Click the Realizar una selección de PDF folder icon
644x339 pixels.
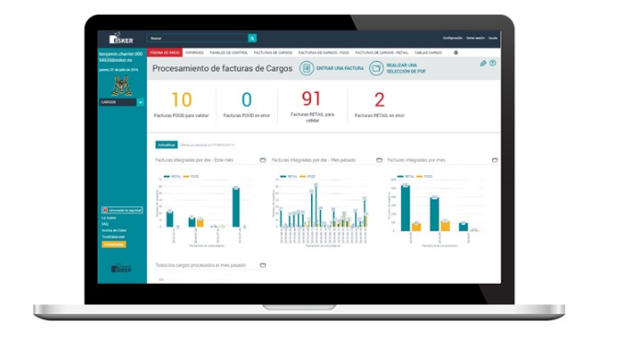tap(375, 68)
